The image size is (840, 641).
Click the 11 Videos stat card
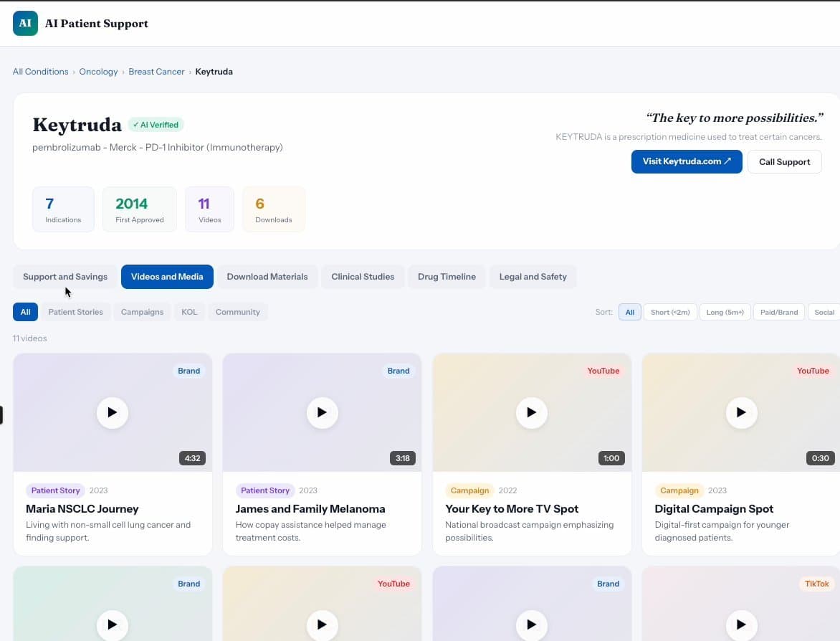coord(209,209)
